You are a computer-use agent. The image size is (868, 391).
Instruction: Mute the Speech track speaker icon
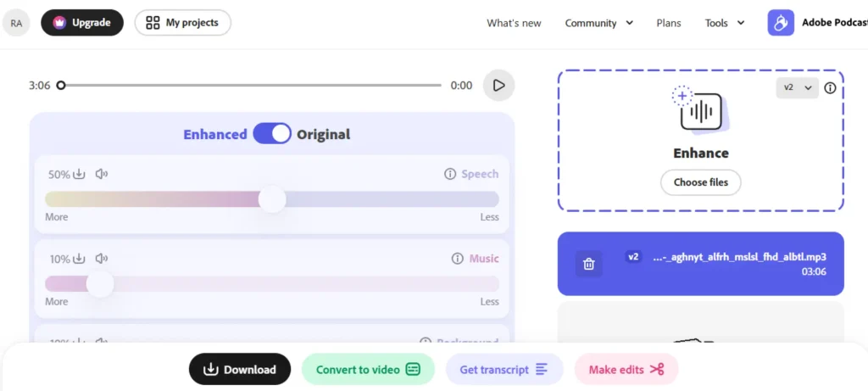point(102,174)
